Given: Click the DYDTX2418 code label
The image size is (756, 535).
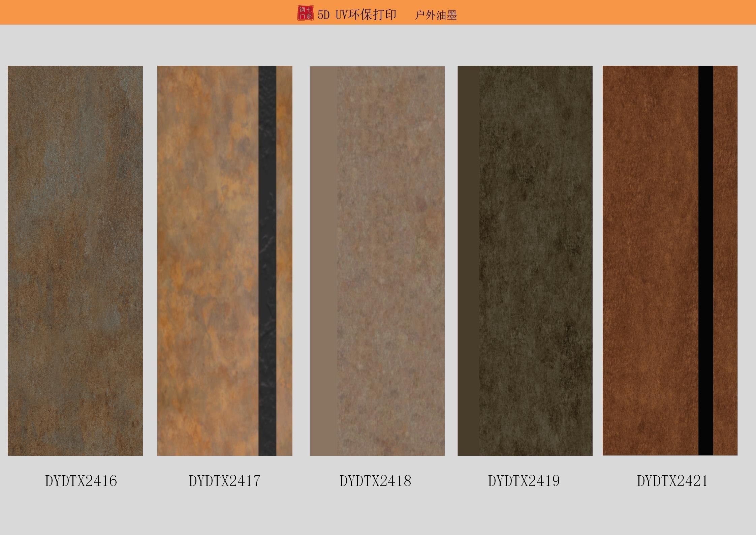Looking at the screenshot, I should 375,481.
